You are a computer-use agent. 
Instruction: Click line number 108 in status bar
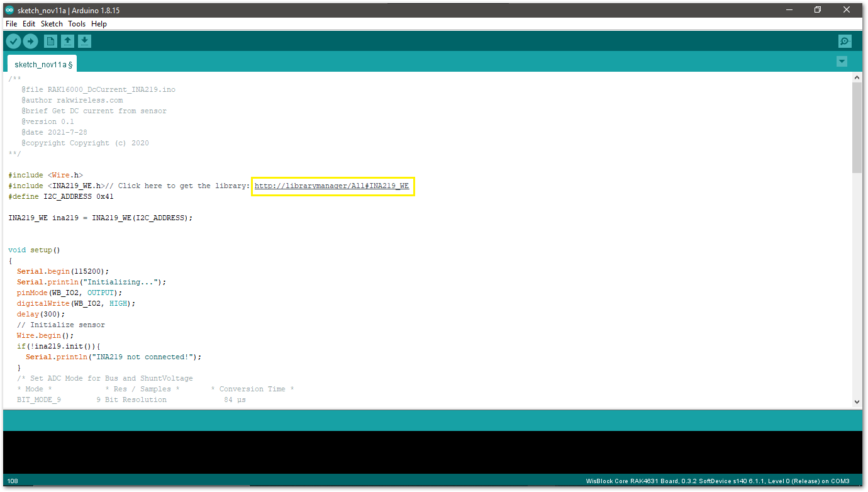coord(13,481)
